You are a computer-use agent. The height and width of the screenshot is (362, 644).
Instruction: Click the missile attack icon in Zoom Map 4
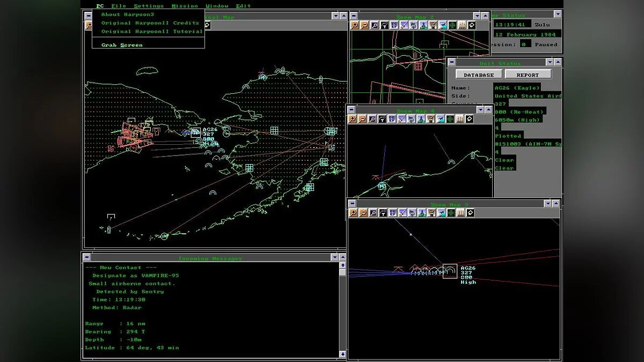(402, 119)
